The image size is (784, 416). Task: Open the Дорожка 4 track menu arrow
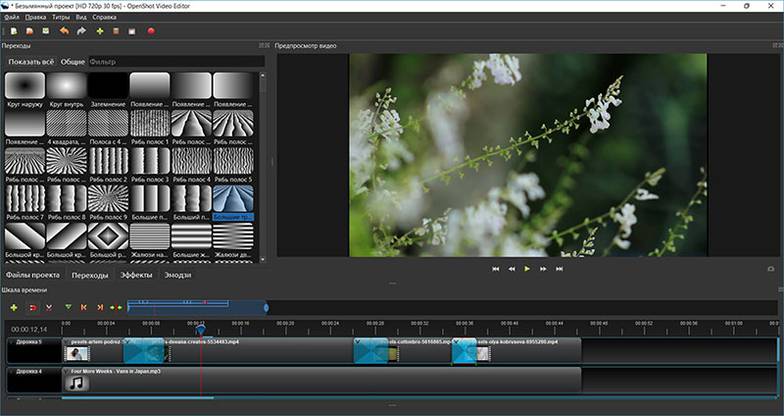click(12, 372)
